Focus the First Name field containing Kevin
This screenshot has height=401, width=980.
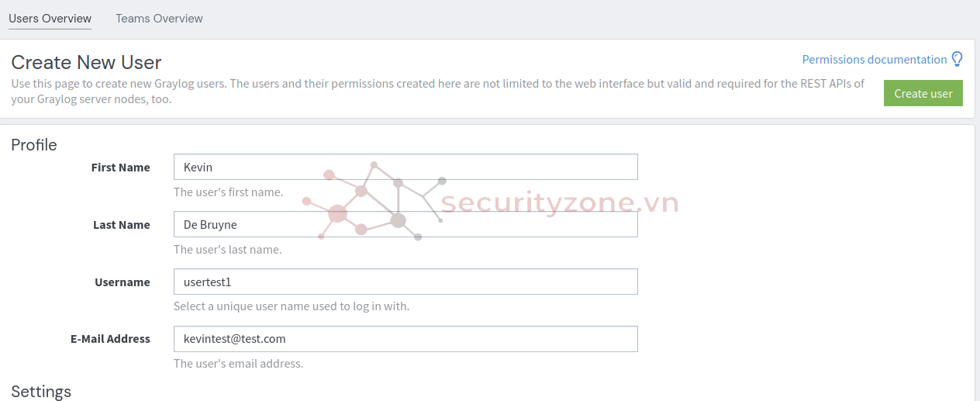405,167
